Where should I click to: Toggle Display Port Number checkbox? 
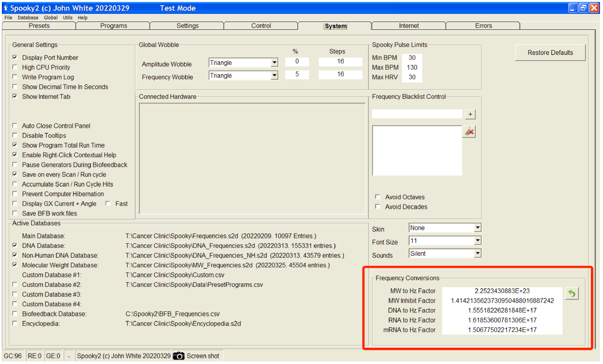15,58
